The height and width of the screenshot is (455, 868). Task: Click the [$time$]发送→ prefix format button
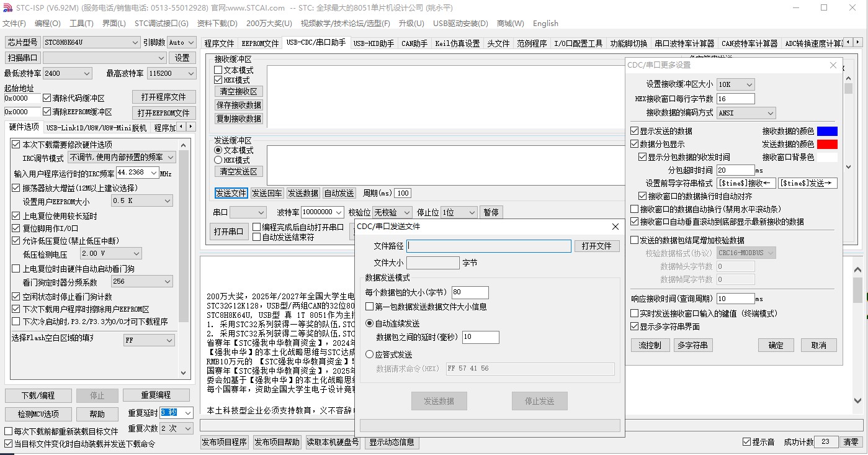pyautogui.click(x=807, y=183)
